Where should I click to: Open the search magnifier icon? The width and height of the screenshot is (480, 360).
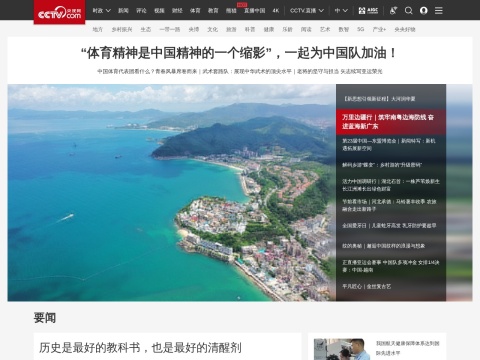[408, 11]
